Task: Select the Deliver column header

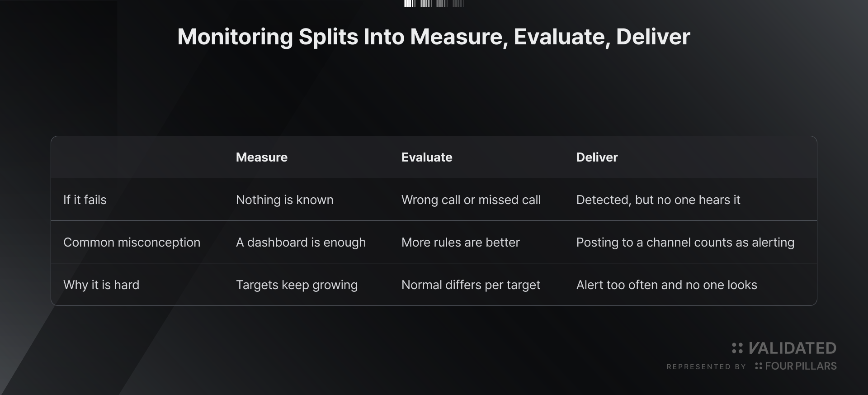Action: tap(597, 157)
